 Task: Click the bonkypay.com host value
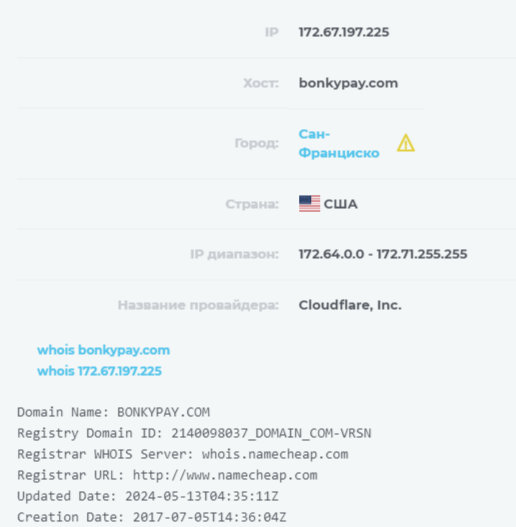tap(348, 83)
